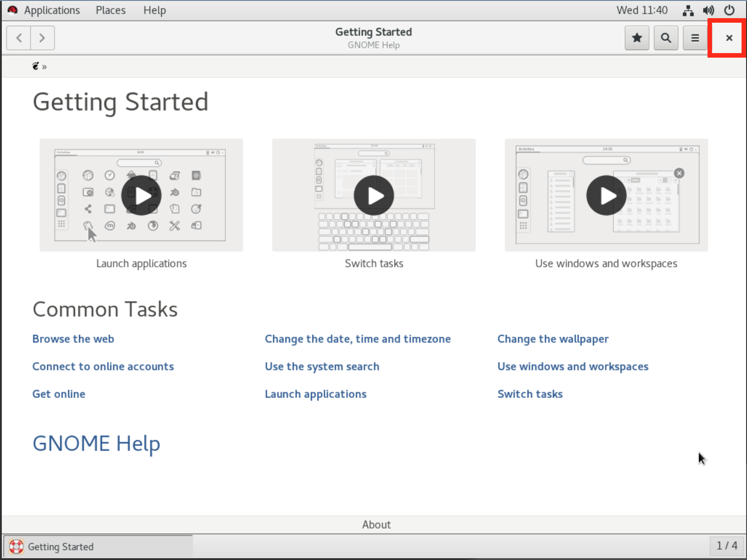Play the Launch applications video
747x560 pixels.
pos(141,196)
